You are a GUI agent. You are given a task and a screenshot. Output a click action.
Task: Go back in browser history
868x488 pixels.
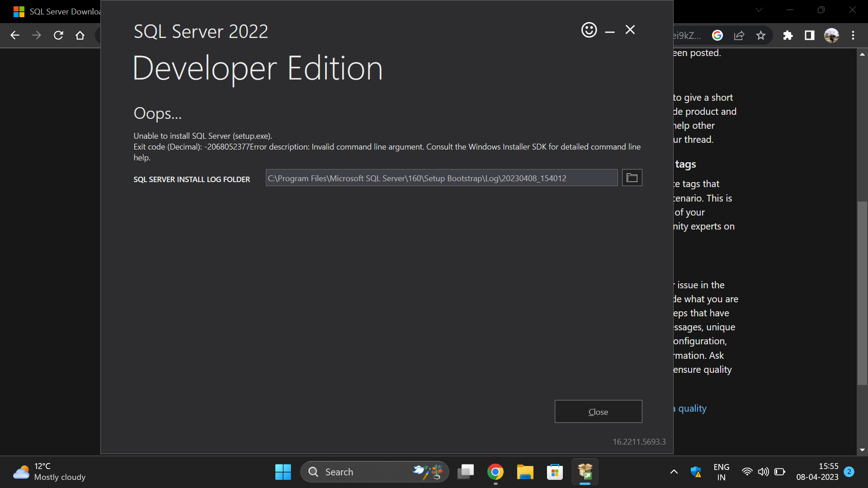pos(15,35)
